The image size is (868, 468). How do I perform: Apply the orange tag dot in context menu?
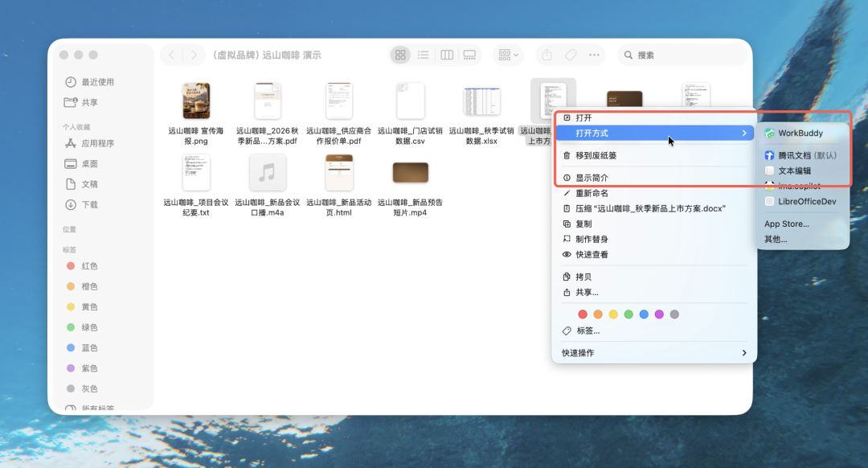pyautogui.click(x=598, y=314)
